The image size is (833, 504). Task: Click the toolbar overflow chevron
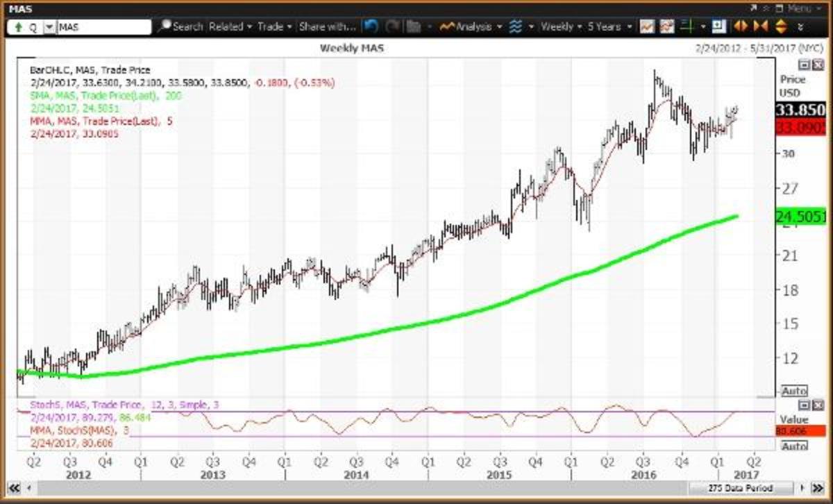click(802, 28)
